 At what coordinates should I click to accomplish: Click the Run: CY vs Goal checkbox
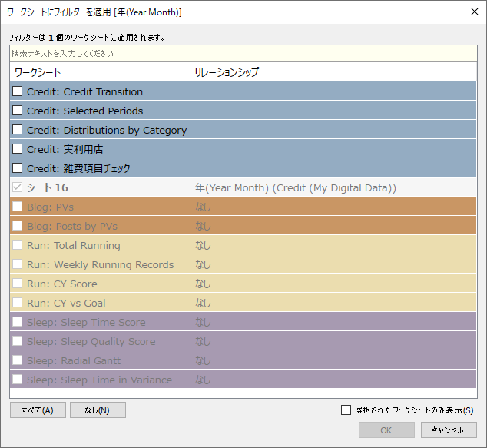18,302
